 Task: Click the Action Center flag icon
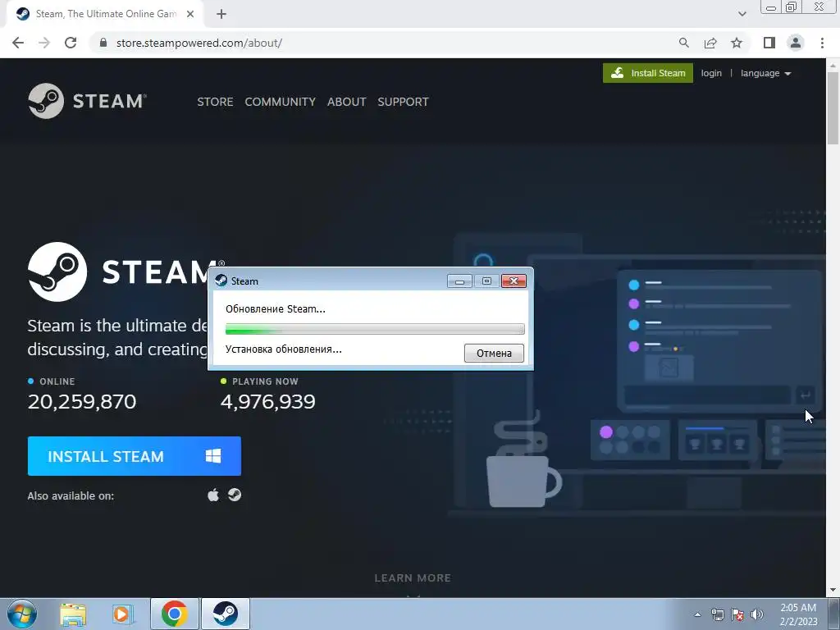pyautogui.click(x=737, y=614)
